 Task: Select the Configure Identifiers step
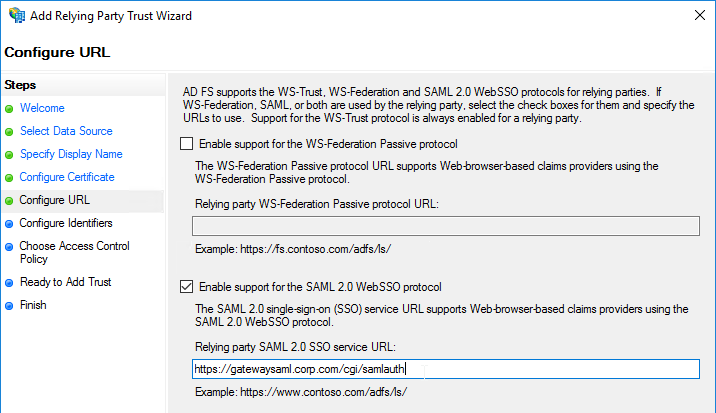point(66,223)
